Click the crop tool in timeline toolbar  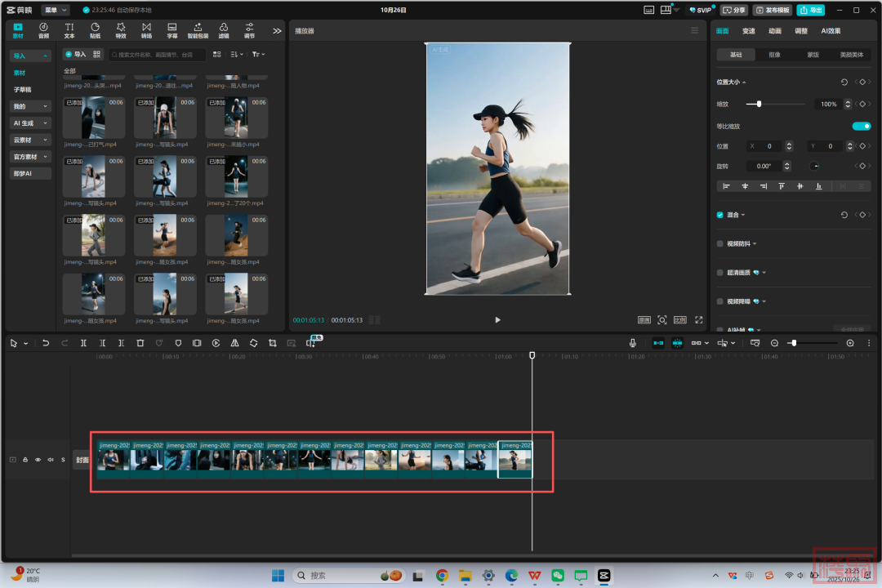tap(272, 344)
